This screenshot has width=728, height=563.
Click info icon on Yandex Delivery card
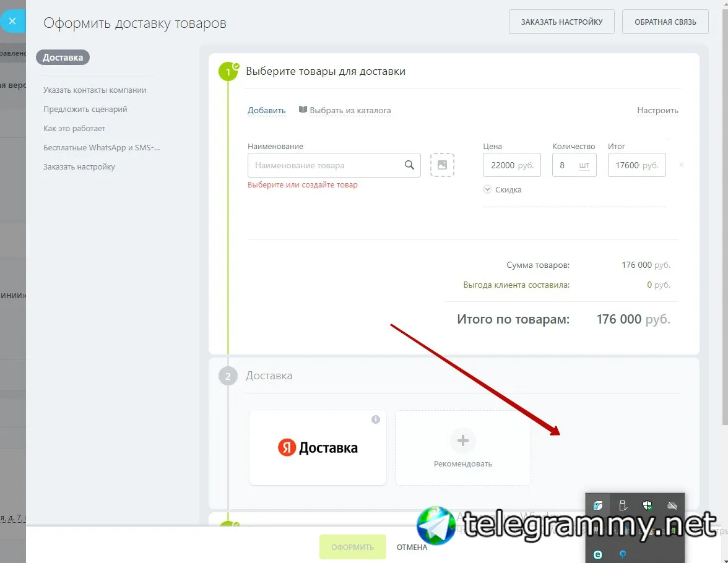[x=376, y=419]
